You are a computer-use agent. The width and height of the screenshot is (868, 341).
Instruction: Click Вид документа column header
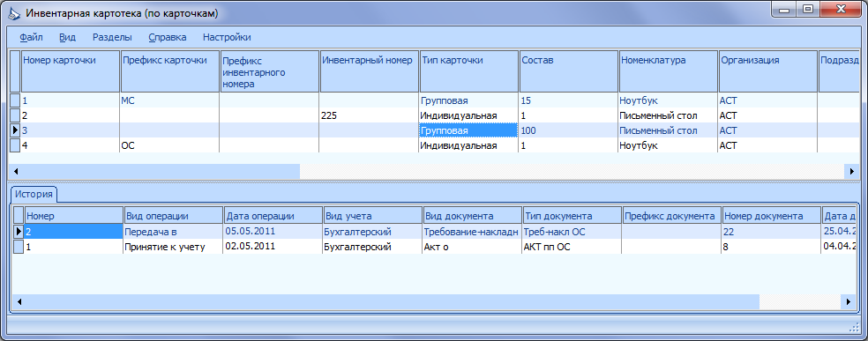472,216
